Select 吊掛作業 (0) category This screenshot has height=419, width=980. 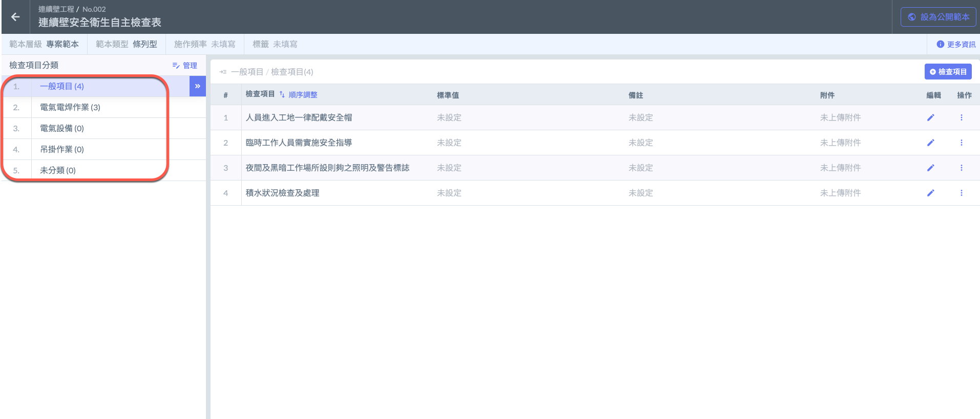point(62,149)
